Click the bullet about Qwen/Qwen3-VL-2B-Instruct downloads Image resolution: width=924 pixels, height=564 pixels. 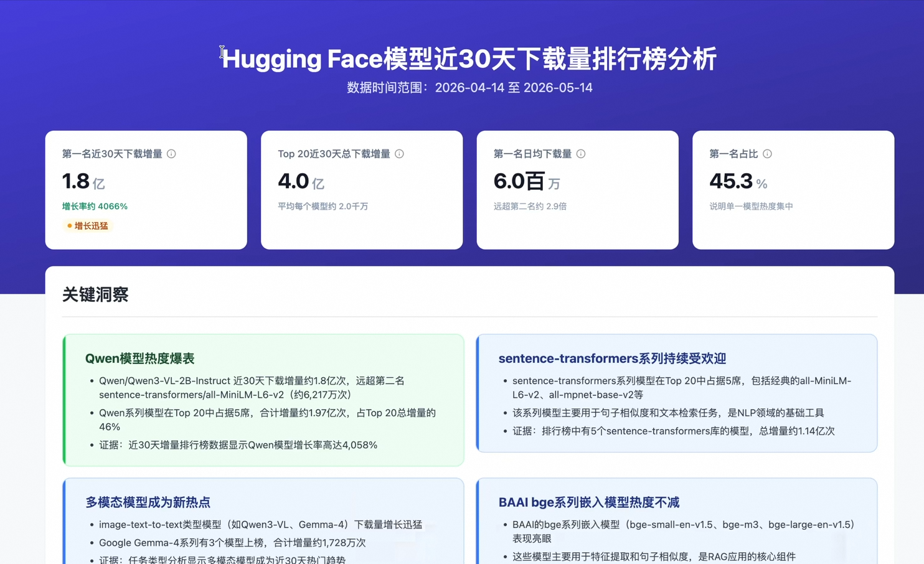pyautogui.click(x=252, y=388)
